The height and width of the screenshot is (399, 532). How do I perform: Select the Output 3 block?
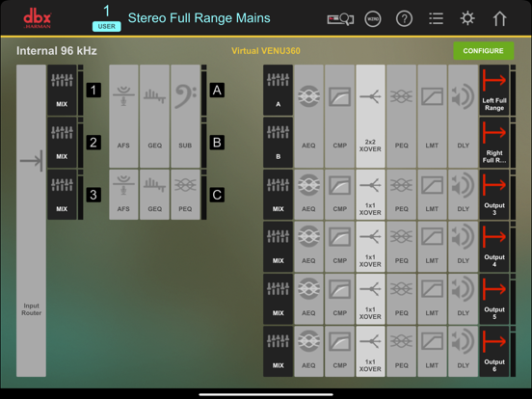[494, 195]
